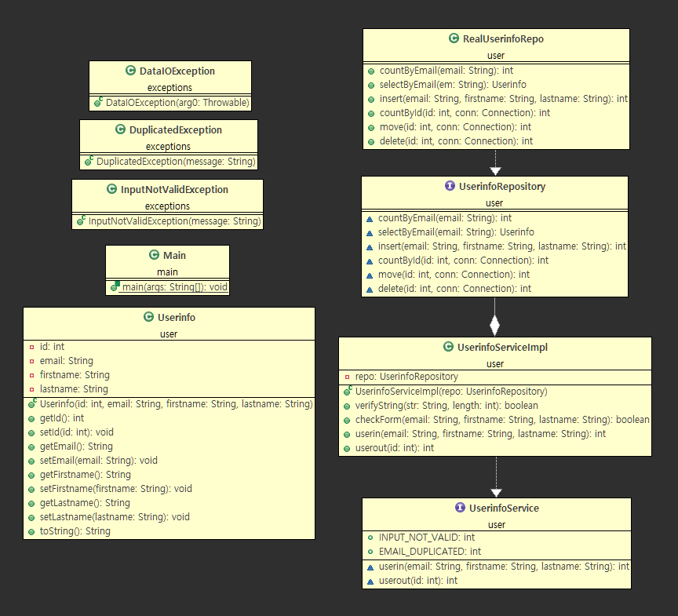Click the interface icon beside UserinfoService title

click(x=461, y=508)
